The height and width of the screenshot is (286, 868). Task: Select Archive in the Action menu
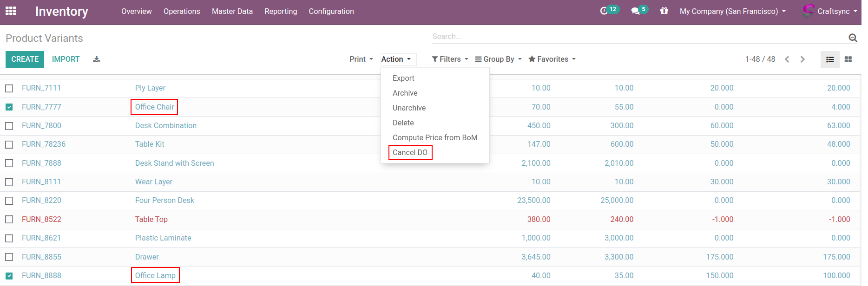(x=405, y=93)
